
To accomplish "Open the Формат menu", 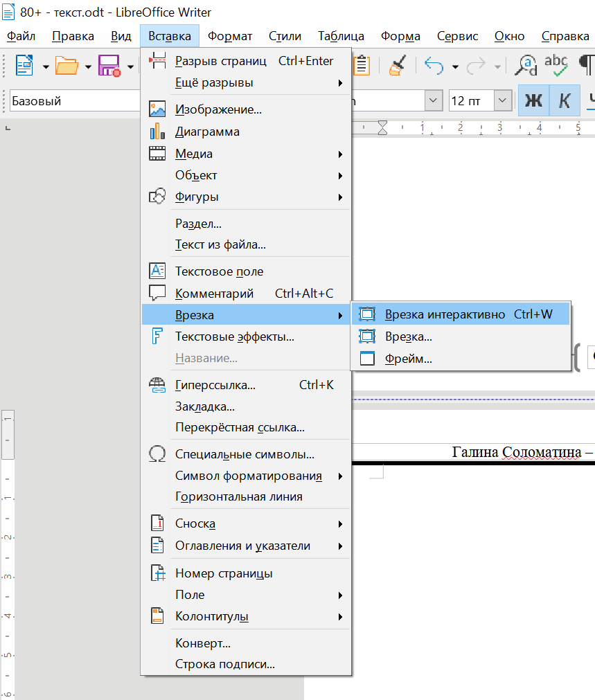I will 229,36.
